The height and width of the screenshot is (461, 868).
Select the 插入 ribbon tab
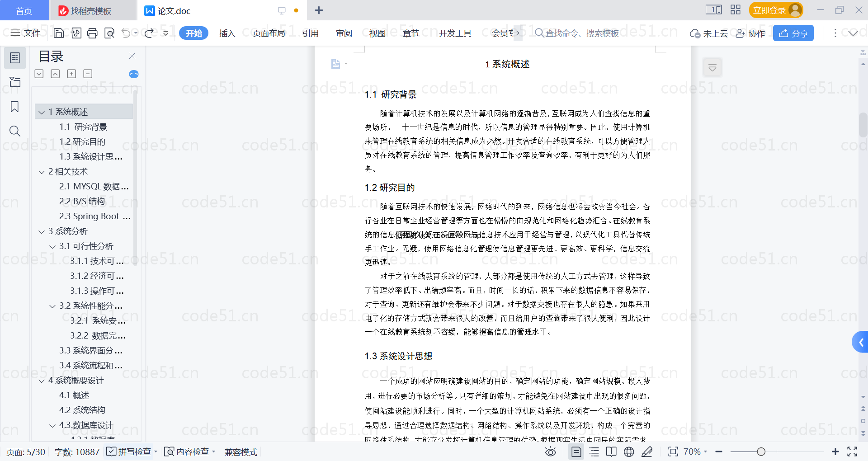[227, 33]
